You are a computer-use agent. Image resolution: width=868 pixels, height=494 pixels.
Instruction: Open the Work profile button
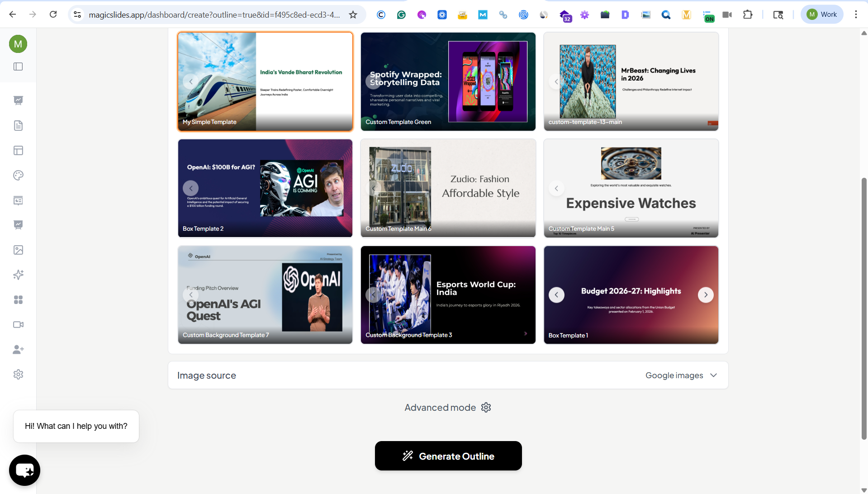[x=822, y=14]
